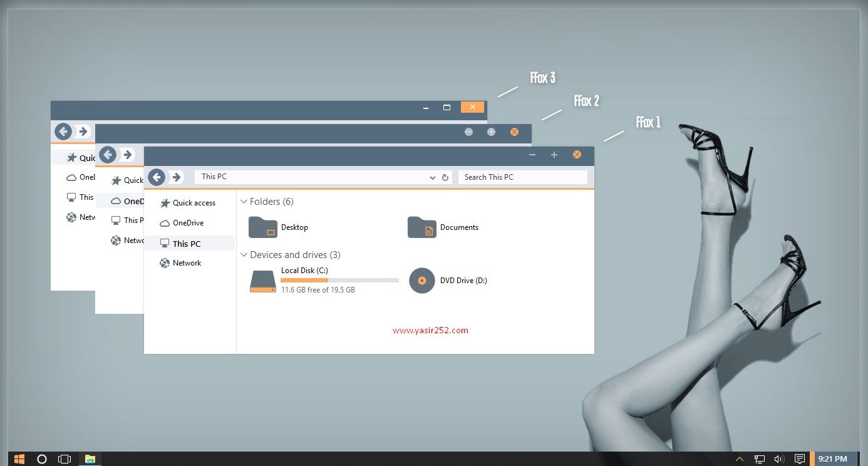
Task: Select the Desktop folder icon
Action: pyautogui.click(x=263, y=227)
